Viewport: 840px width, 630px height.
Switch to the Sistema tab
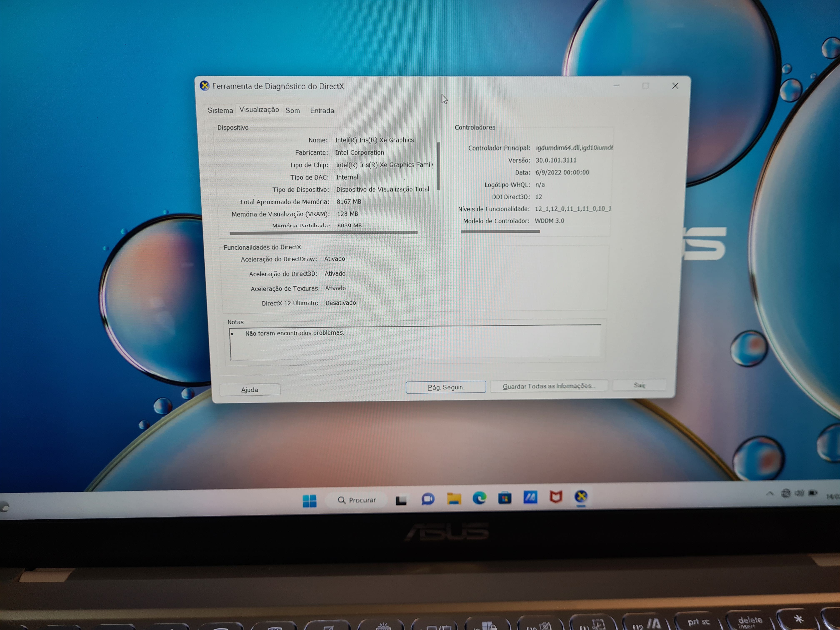[220, 110]
